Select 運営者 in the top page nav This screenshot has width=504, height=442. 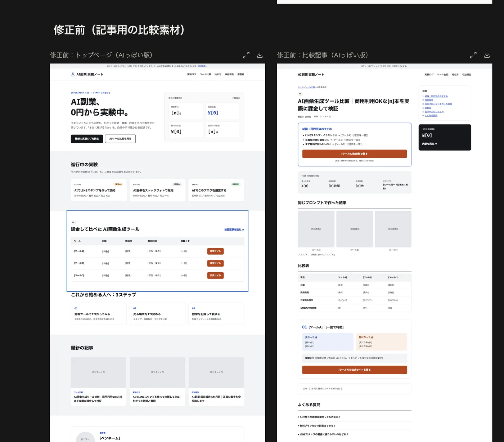click(241, 75)
